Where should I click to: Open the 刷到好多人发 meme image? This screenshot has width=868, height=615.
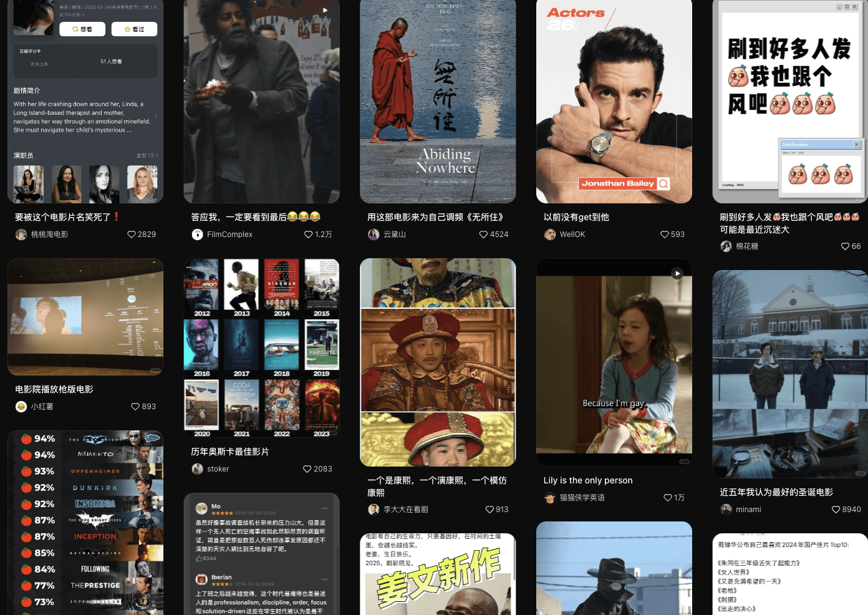coord(790,102)
